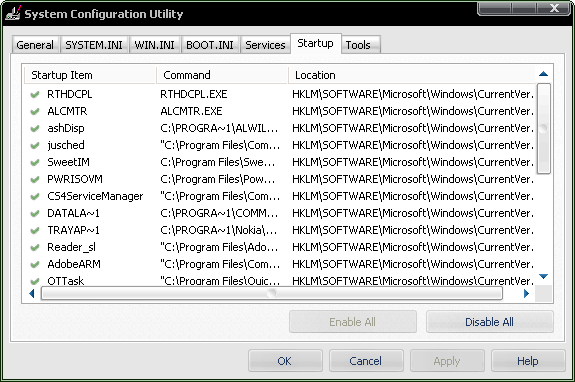The width and height of the screenshot is (575, 382).
Task: Select the ALCMTR.EXE command cell
Action: pos(191,111)
